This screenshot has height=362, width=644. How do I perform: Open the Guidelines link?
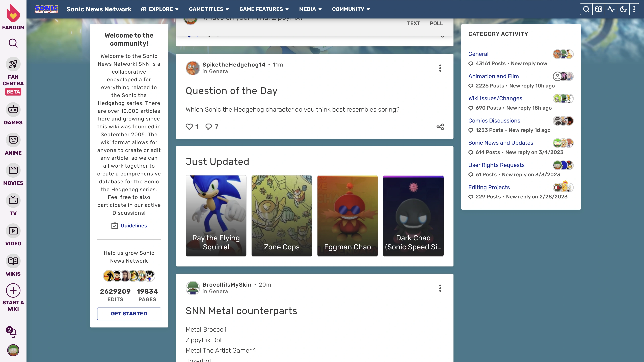133,226
